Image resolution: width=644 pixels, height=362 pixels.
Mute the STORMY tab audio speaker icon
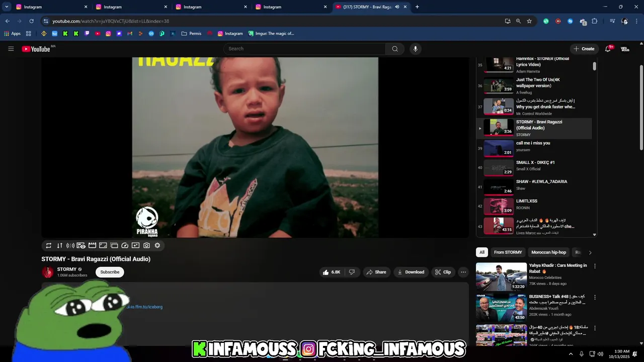pyautogui.click(x=397, y=7)
